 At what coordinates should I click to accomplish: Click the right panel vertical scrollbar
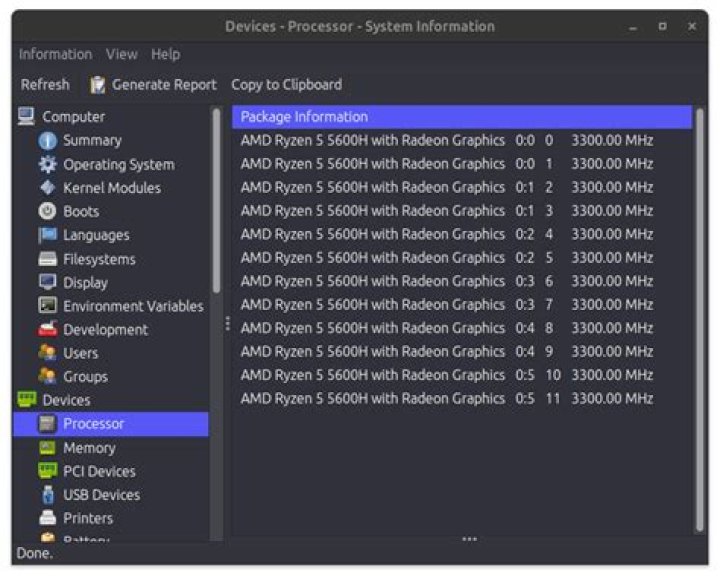[700, 320]
